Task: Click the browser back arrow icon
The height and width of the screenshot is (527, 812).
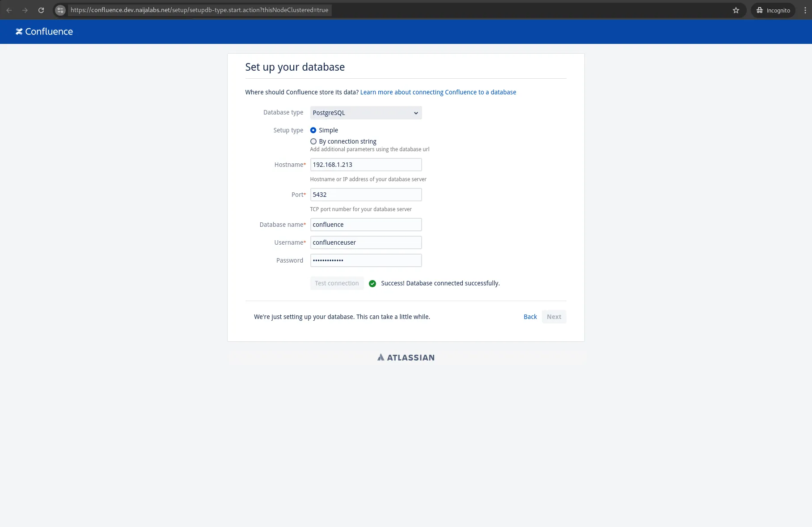Action: (x=9, y=10)
